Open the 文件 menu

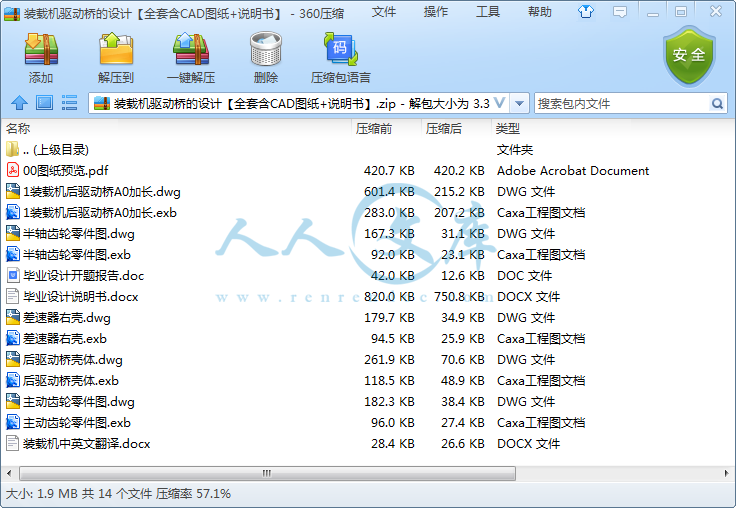tap(383, 12)
